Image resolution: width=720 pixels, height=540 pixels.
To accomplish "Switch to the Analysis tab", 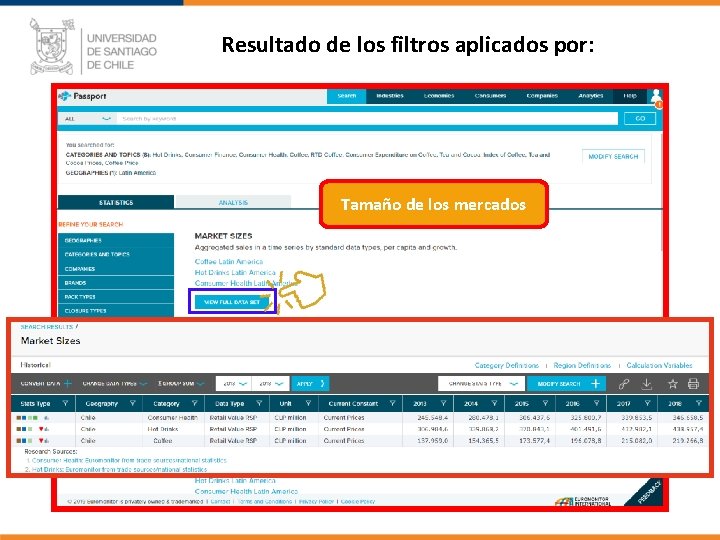I will click(x=233, y=202).
